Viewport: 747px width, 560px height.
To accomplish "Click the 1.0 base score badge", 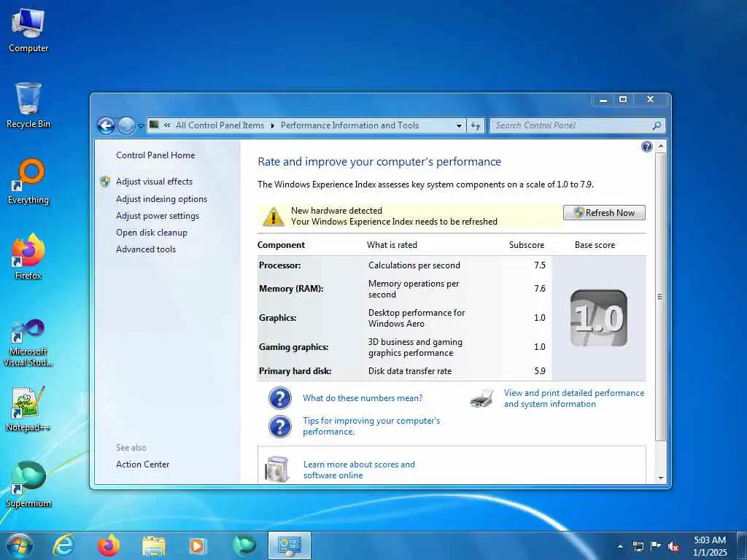I will pyautogui.click(x=598, y=318).
